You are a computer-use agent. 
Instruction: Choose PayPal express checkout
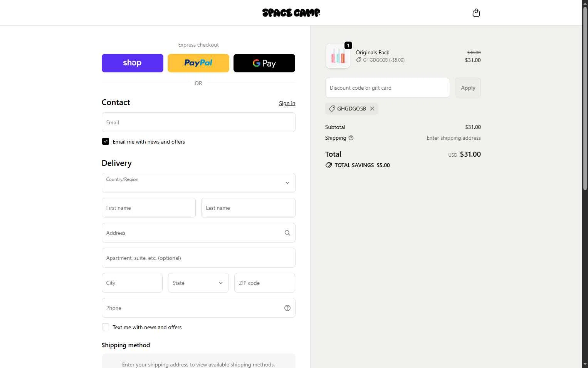coord(198,63)
